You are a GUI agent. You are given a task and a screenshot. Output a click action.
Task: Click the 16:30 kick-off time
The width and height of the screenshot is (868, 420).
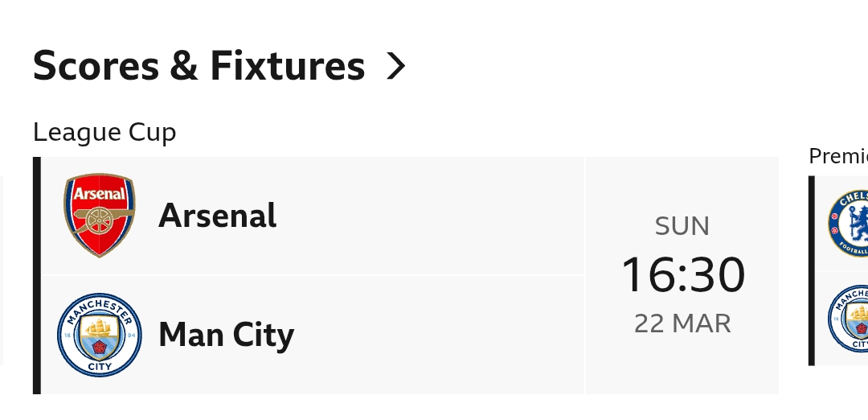(x=683, y=274)
